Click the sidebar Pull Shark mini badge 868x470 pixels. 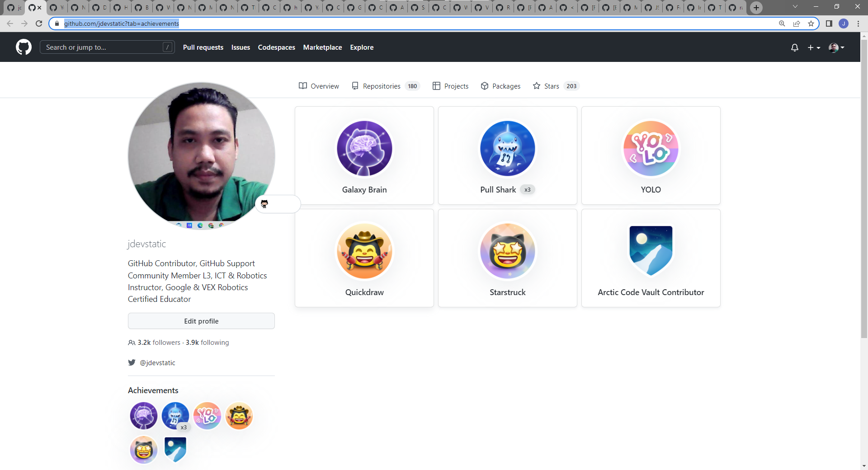pos(175,416)
